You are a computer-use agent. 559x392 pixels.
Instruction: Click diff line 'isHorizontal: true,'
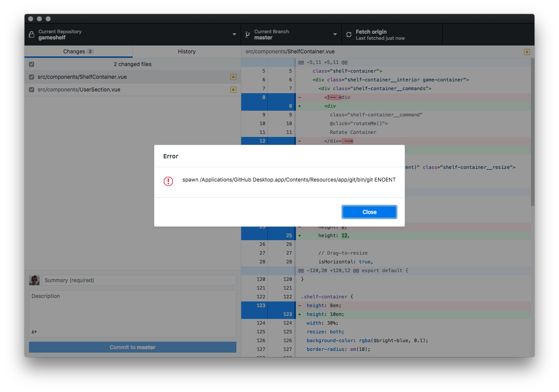click(345, 262)
